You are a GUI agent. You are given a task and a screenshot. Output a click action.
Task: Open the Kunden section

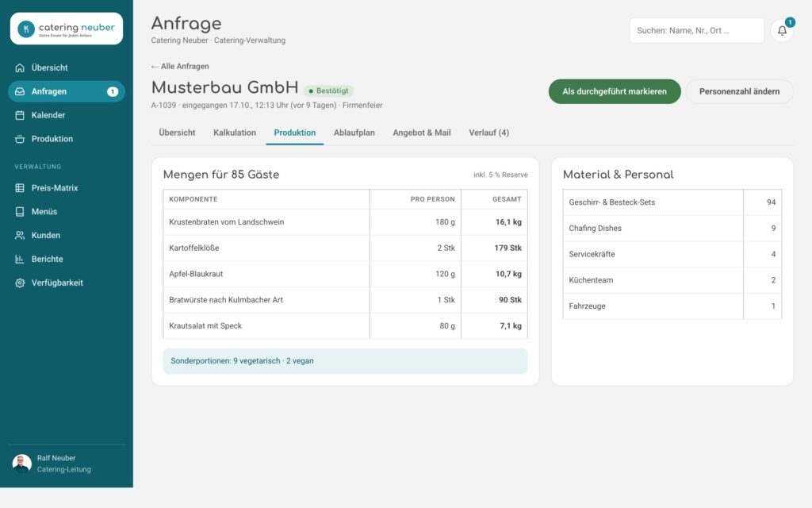click(x=67, y=235)
